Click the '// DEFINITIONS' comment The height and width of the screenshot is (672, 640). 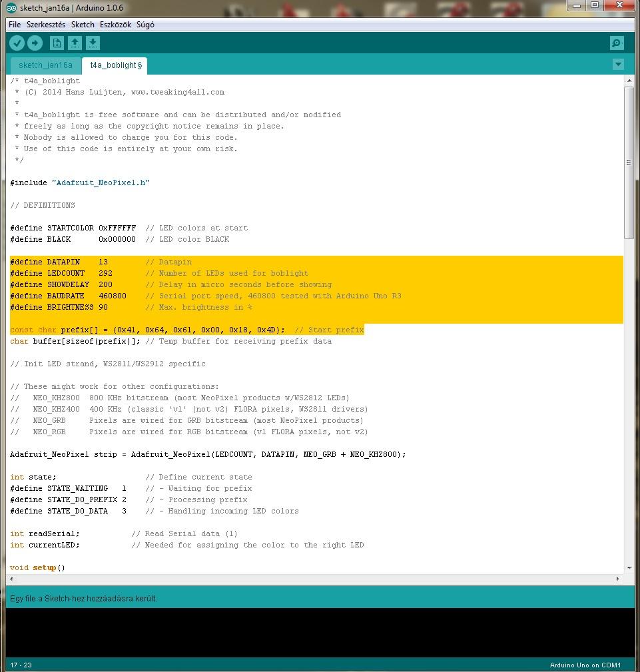click(x=43, y=205)
